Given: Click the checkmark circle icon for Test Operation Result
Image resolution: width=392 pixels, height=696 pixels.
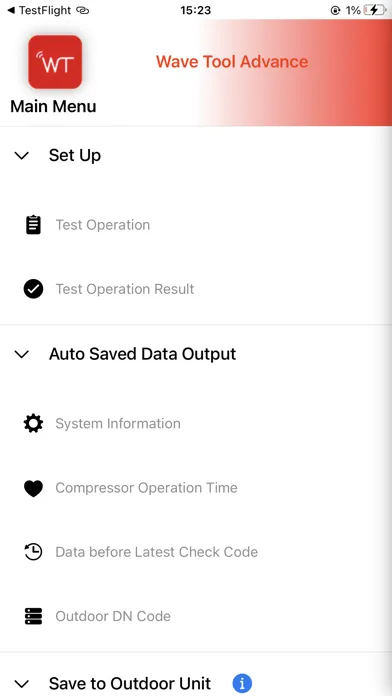Looking at the screenshot, I should (x=33, y=289).
